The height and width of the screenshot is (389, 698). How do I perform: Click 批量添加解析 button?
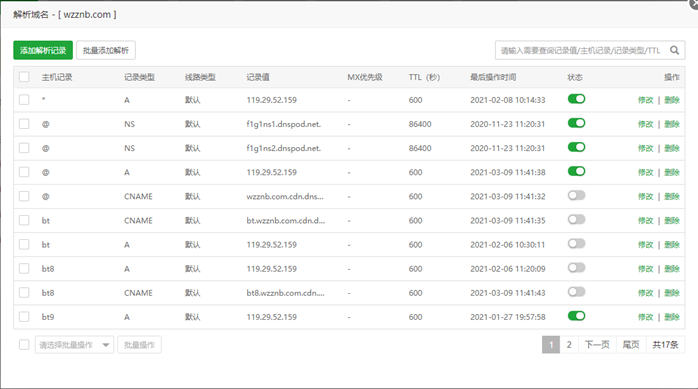(x=106, y=50)
